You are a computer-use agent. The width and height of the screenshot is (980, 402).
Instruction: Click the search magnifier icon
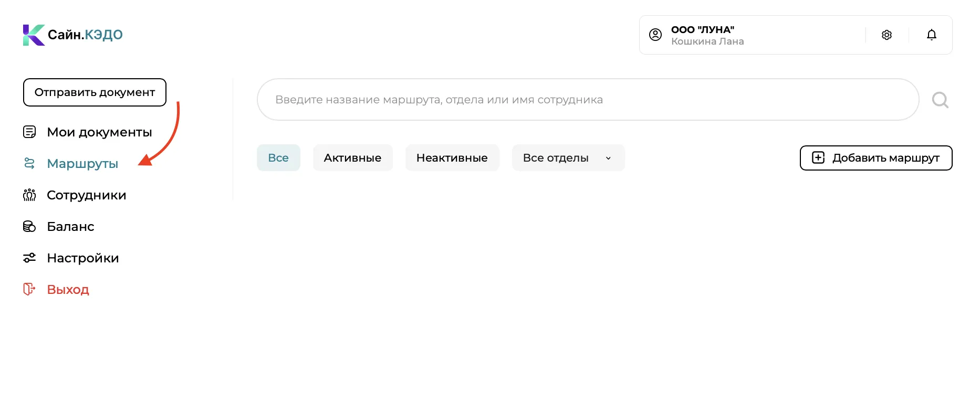[x=940, y=100]
